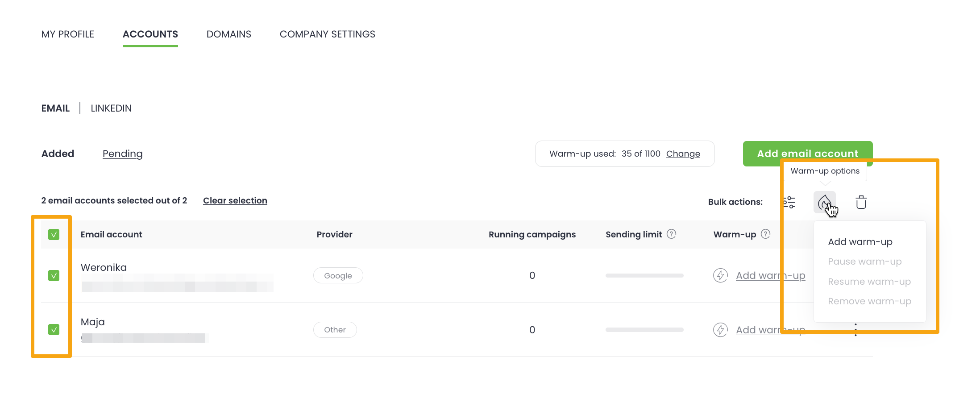
Task: Select Add warm-up from the dropdown menu
Action: pyautogui.click(x=860, y=242)
